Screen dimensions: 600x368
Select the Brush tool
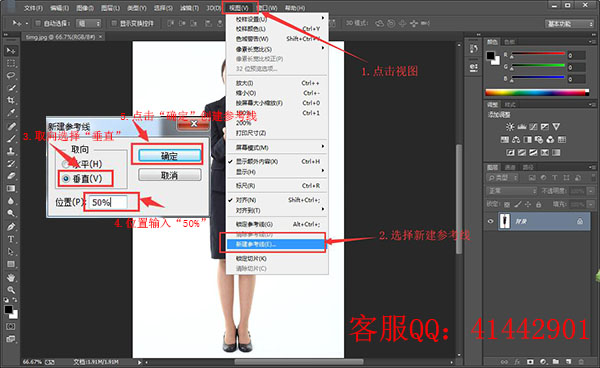[x=11, y=138]
